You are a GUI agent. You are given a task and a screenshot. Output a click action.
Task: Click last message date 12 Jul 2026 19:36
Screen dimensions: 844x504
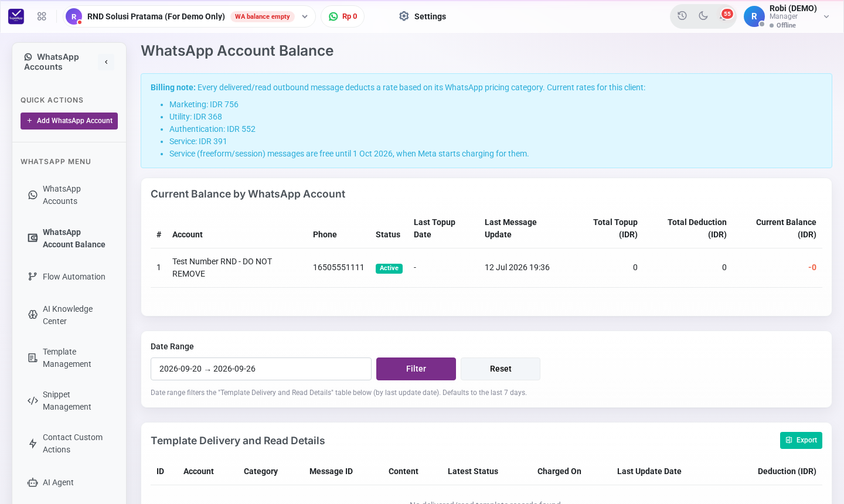517,267
